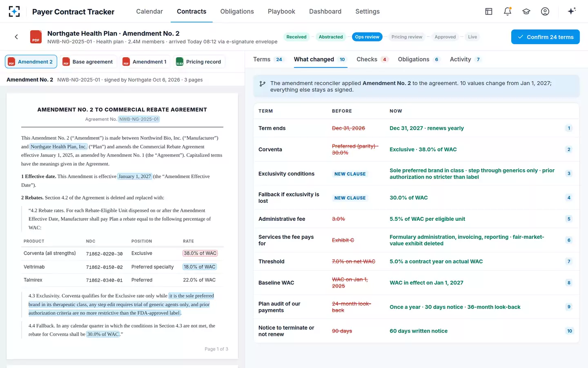
Task: Click the highlighted NWB-NG-2025-01 agreement number in the document
Action: coord(139,119)
